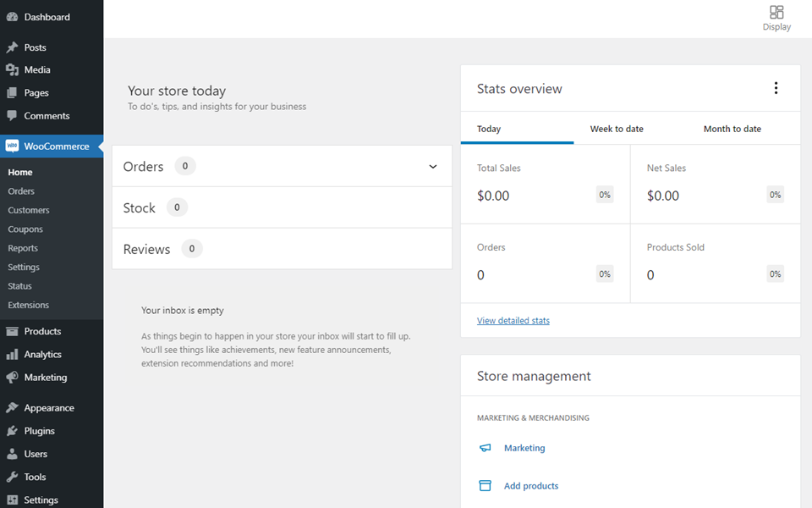The height and width of the screenshot is (508, 812).
Task: Open Stats overview three-dot options menu
Action: click(776, 88)
